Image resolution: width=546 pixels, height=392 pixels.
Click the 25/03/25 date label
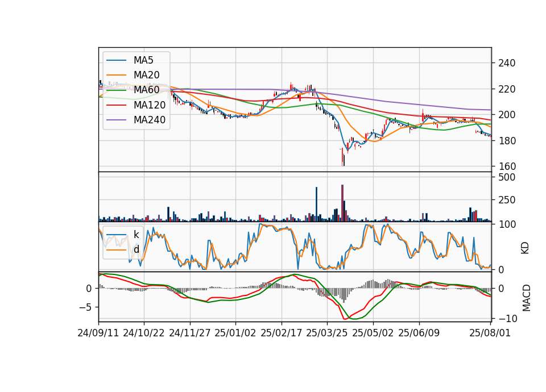click(327, 333)
